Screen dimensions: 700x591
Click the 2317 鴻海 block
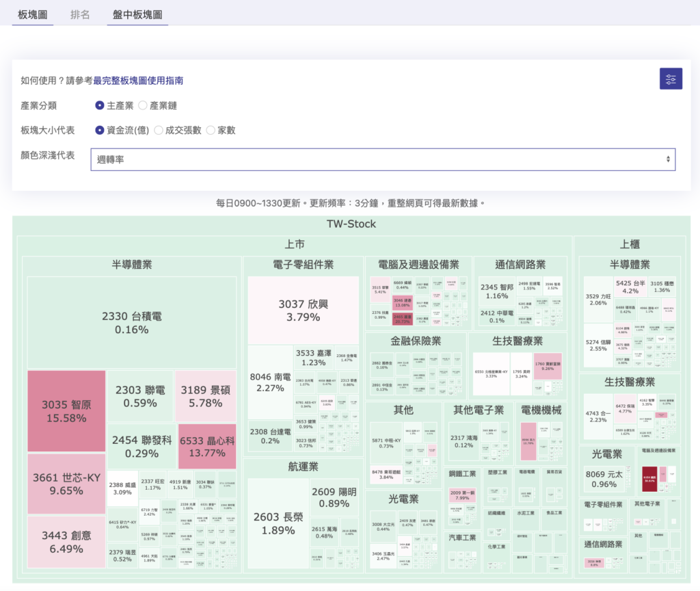coord(464,441)
